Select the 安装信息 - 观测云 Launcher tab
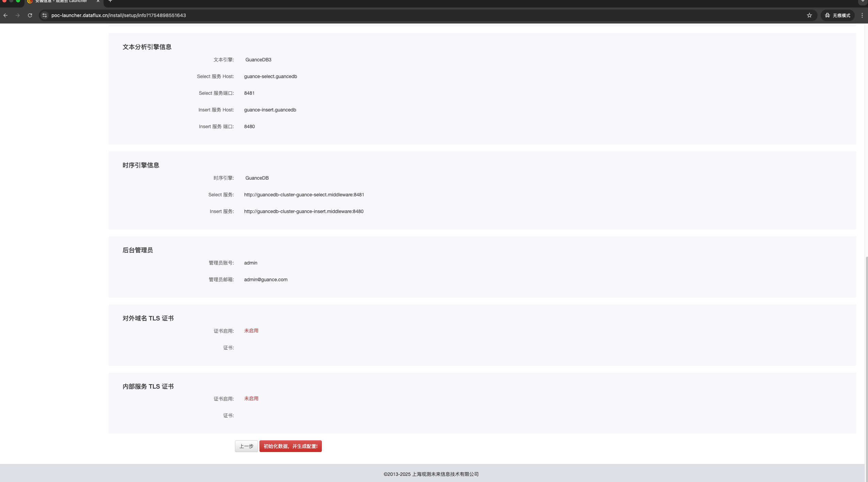 tap(61, 2)
